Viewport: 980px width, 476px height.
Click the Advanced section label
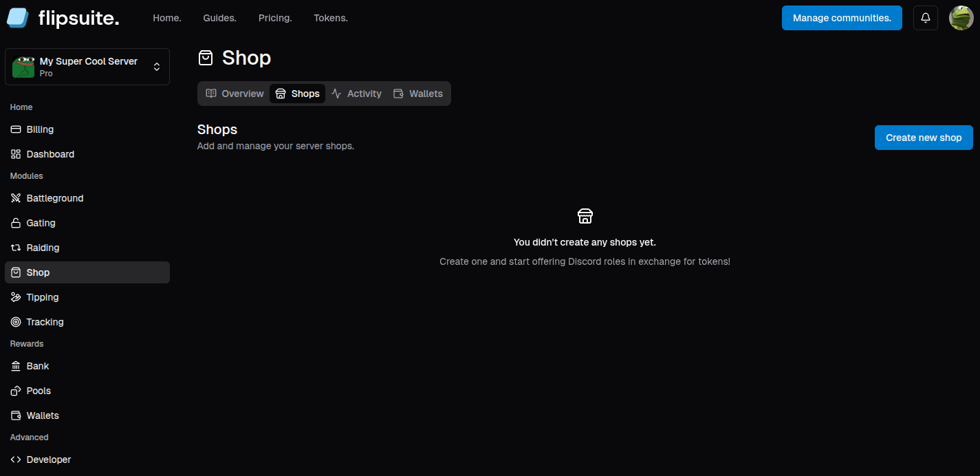point(30,437)
